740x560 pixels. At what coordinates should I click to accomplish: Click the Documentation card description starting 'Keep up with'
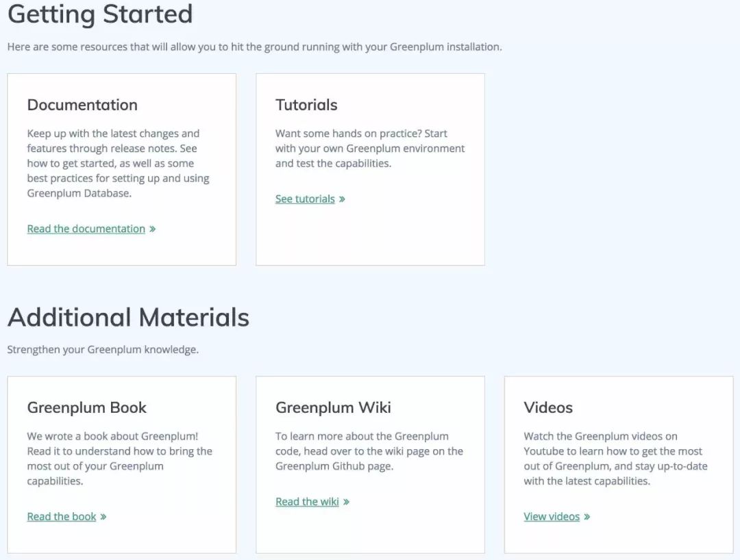[118, 163]
